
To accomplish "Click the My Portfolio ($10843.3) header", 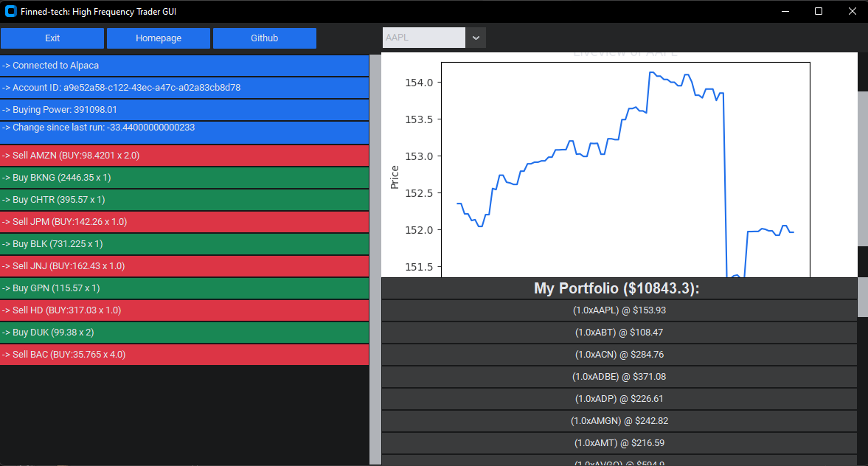I will pos(619,288).
